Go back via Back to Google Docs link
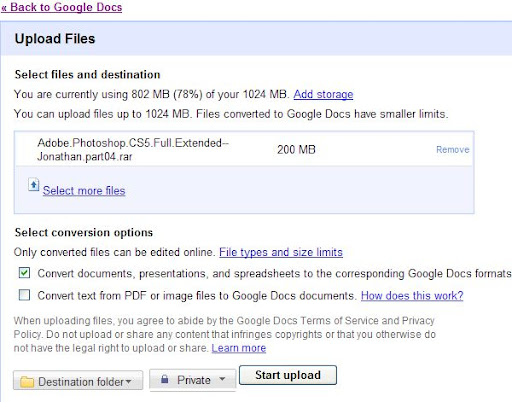 (x=62, y=7)
